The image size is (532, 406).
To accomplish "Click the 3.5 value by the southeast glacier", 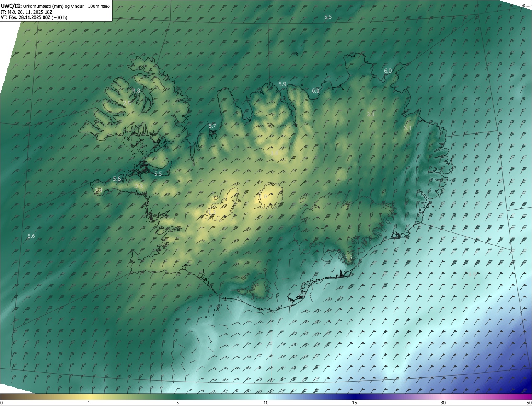I will 348,257.
